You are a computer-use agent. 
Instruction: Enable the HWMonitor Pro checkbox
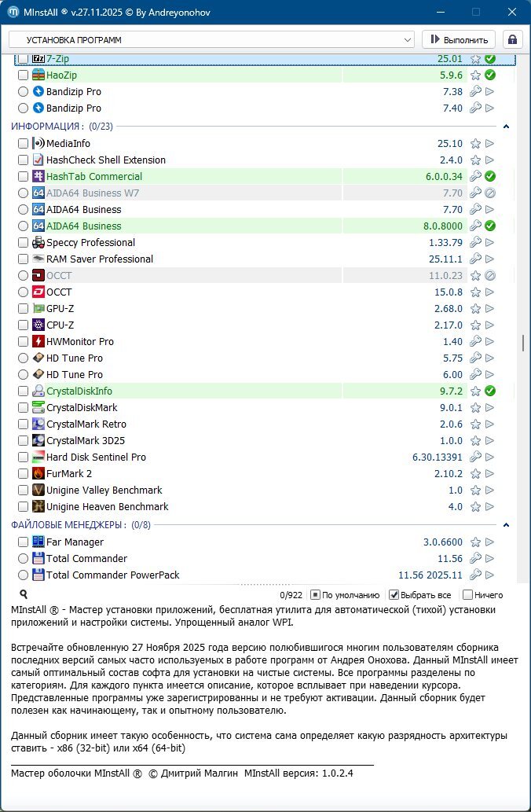[23, 342]
